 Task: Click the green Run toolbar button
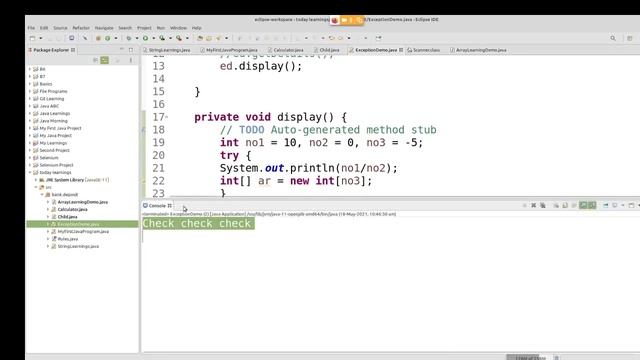click(x=145, y=38)
